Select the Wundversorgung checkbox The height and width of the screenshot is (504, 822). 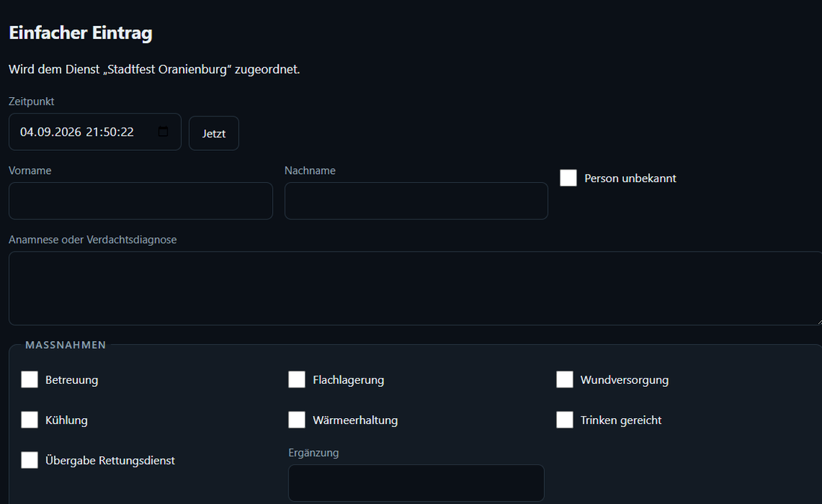[565, 379]
